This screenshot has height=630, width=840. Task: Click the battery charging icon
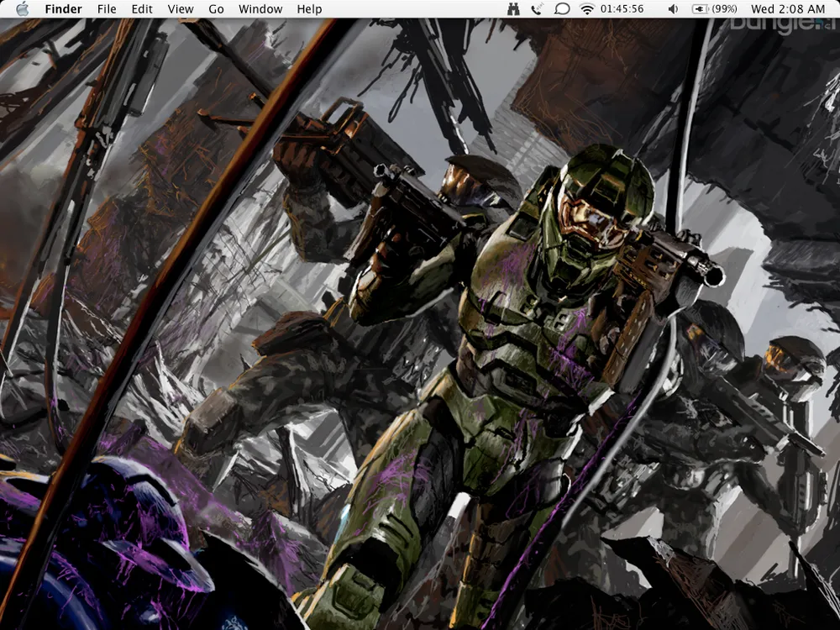point(700,9)
